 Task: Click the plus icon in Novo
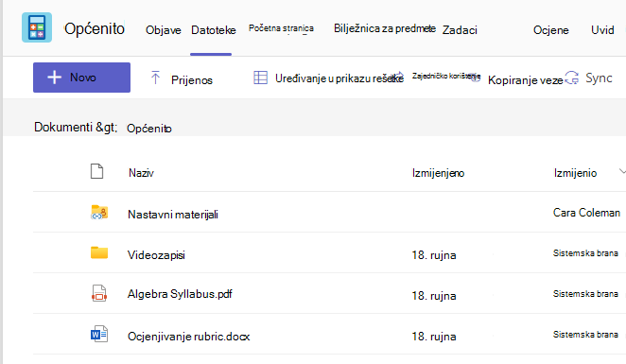(x=54, y=78)
